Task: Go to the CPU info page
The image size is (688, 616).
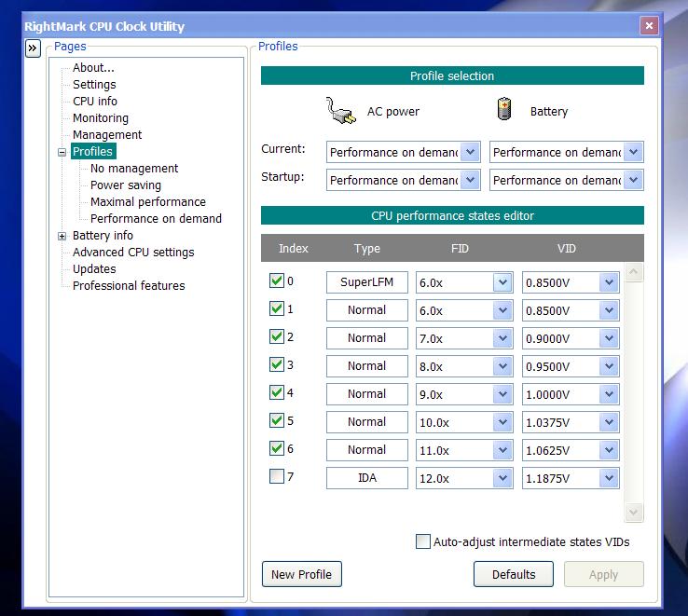Action: point(95,101)
